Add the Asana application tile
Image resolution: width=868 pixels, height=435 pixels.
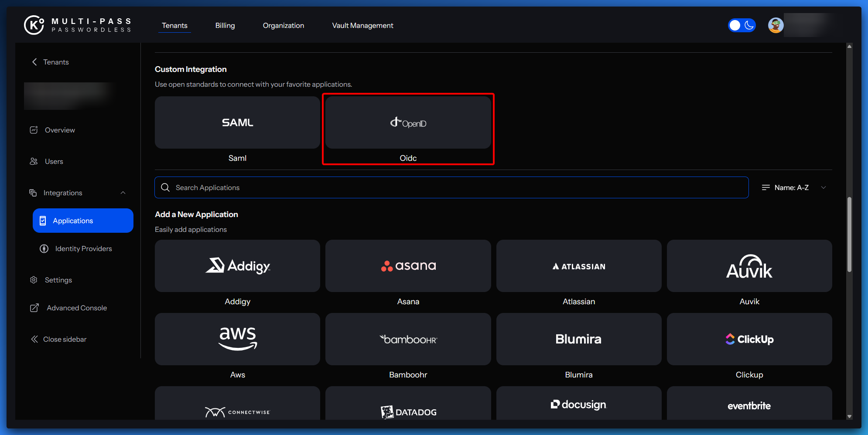point(408,266)
